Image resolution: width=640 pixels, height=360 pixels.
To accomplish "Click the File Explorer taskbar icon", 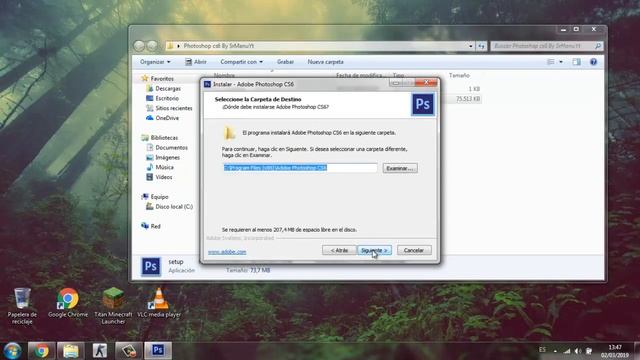I will (x=71, y=351).
